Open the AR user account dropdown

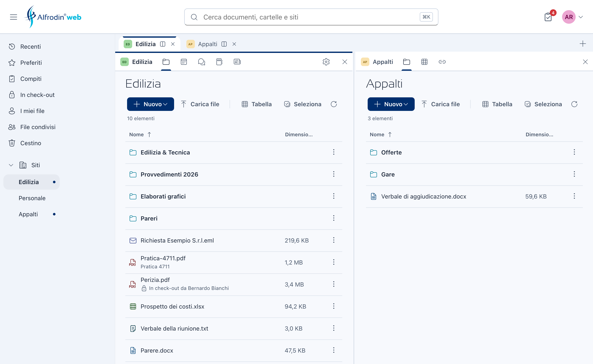pos(572,17)
